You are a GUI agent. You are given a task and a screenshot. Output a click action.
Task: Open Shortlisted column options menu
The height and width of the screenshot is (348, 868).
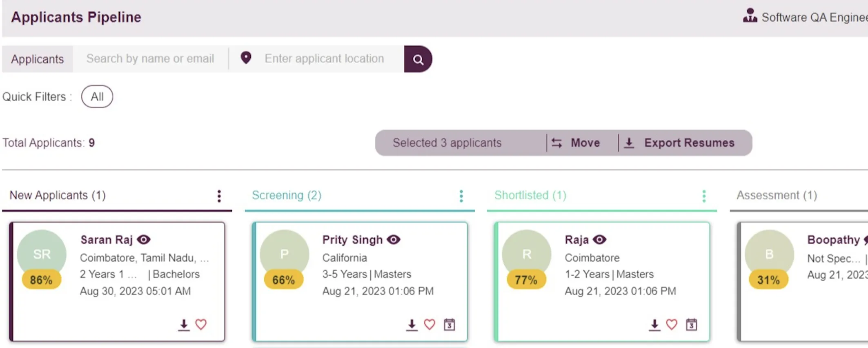pos(704,196)
